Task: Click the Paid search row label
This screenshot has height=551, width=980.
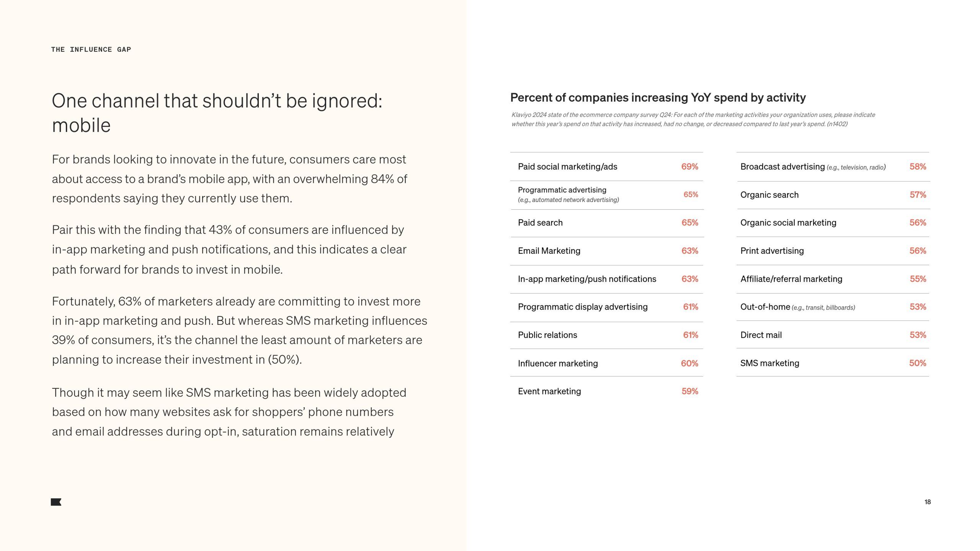Action: pyautogui.click(x=540, y=223)
